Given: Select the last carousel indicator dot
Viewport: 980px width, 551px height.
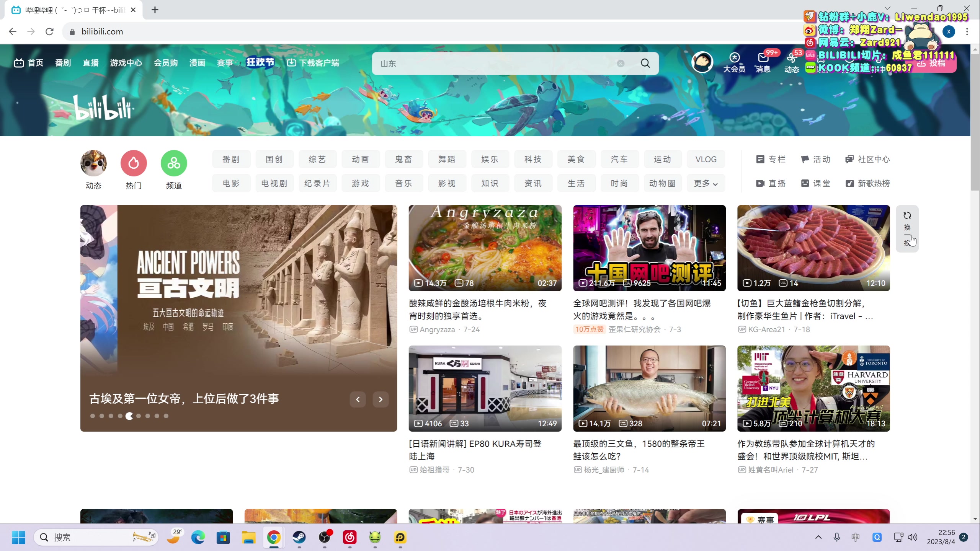Looking at the screenshot, I should coord(166,416).
